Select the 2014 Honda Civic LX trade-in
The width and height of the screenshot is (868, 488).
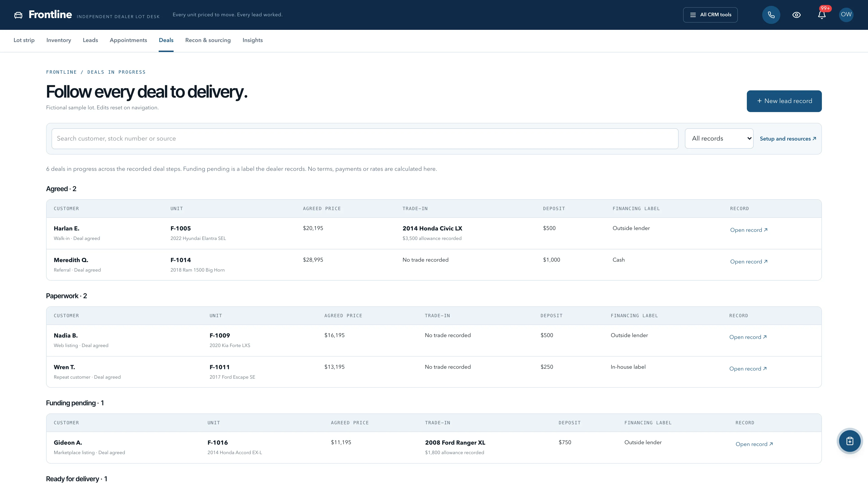pyautogui.click(x=432, y=228)
